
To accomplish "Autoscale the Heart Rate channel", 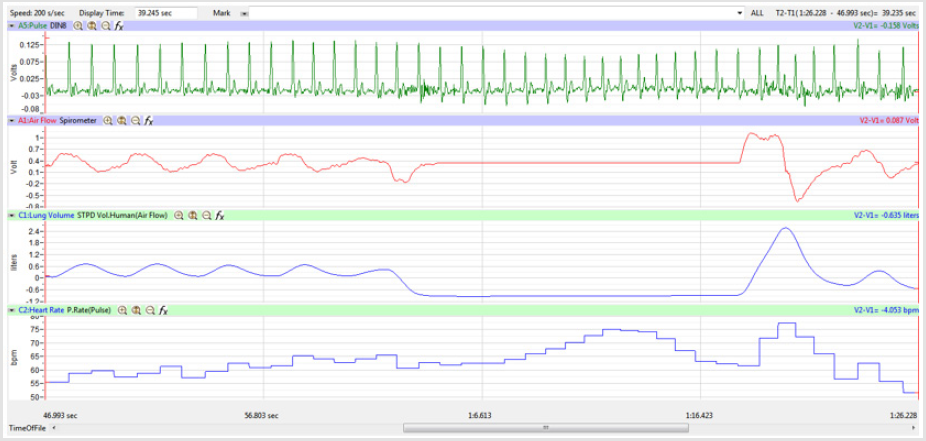I will click(x=136, y=310).
